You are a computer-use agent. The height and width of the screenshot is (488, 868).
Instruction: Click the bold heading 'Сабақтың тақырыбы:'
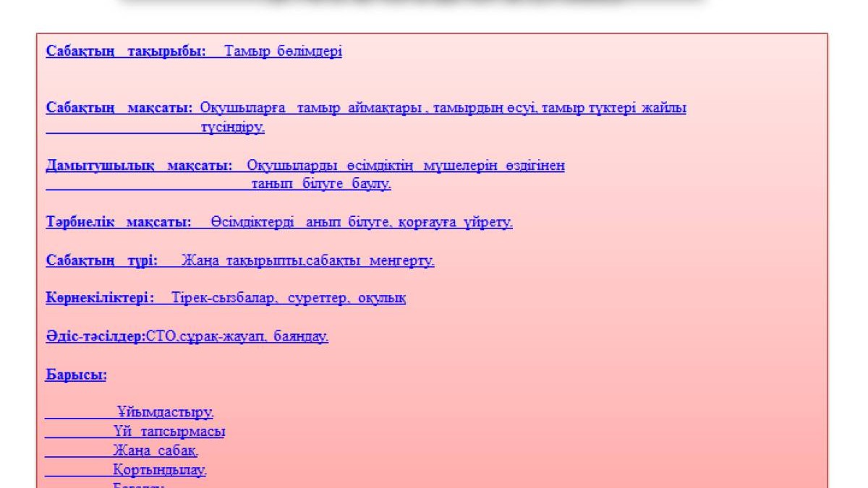(126, 52)
